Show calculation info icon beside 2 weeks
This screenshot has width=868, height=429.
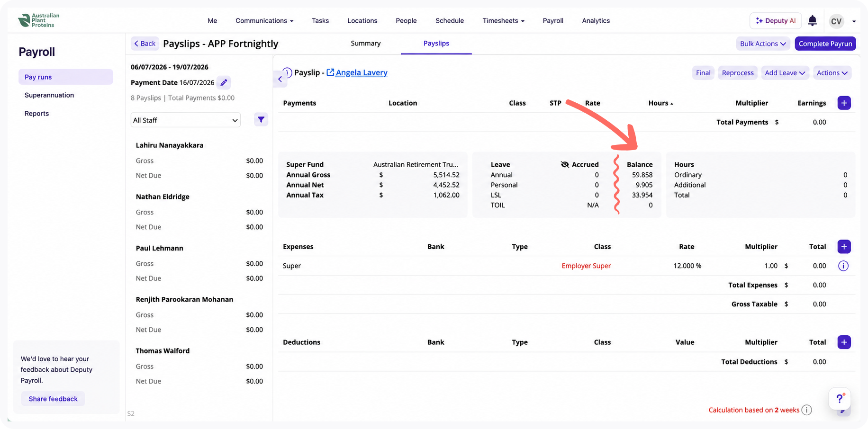click(806, 410)
